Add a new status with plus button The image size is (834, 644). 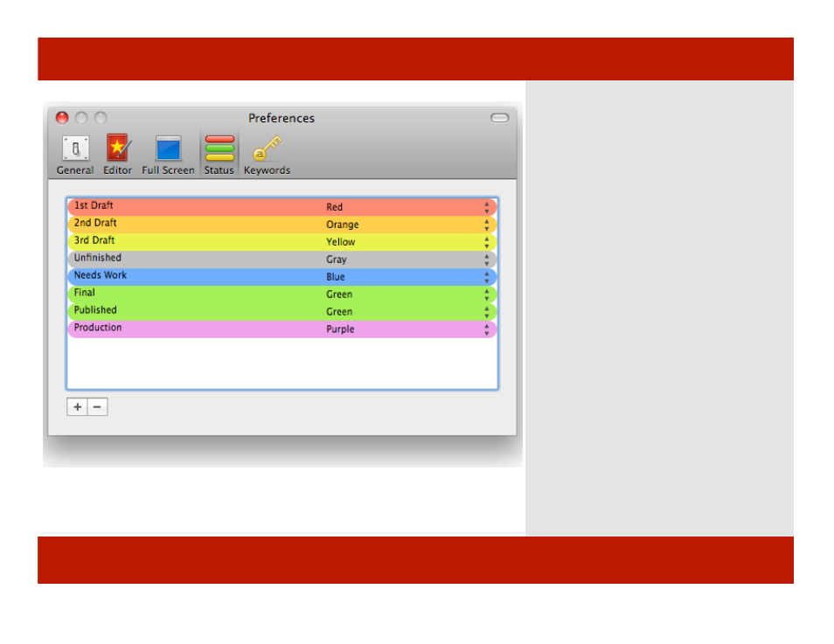click(x=77, y=407)
